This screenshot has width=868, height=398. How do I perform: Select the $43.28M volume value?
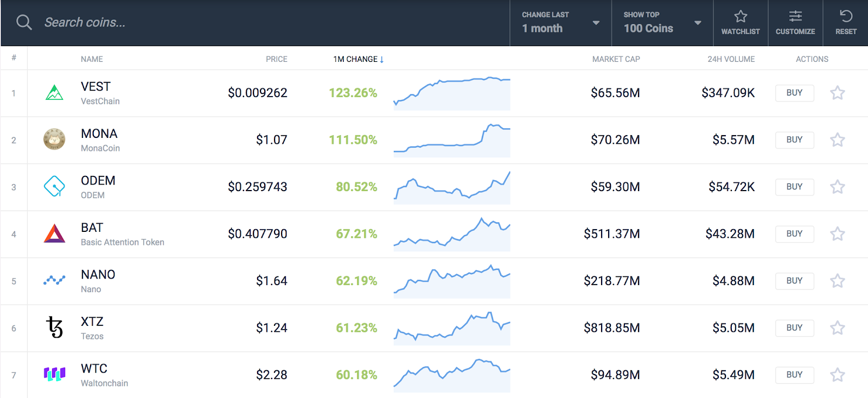[730, 233]
